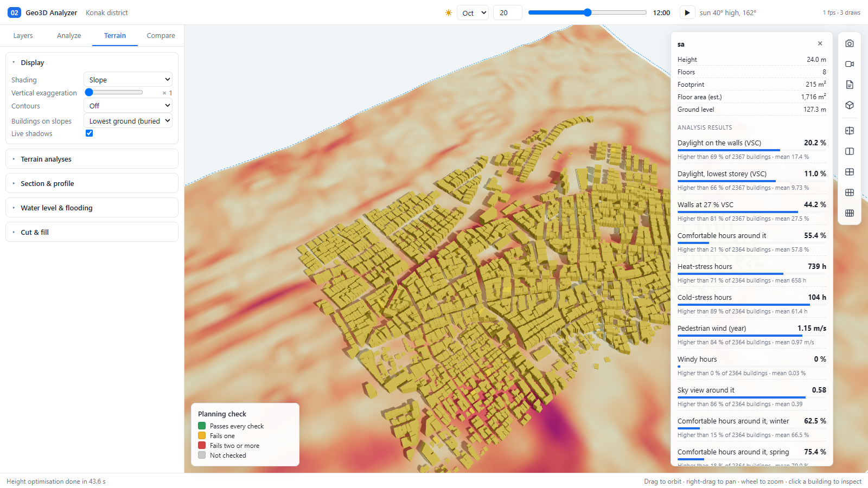868x488 pixels.
Task: Click the 02 Geo3D Analyzer logo badge
Action: pyautogui.click(x=14, y=12)
